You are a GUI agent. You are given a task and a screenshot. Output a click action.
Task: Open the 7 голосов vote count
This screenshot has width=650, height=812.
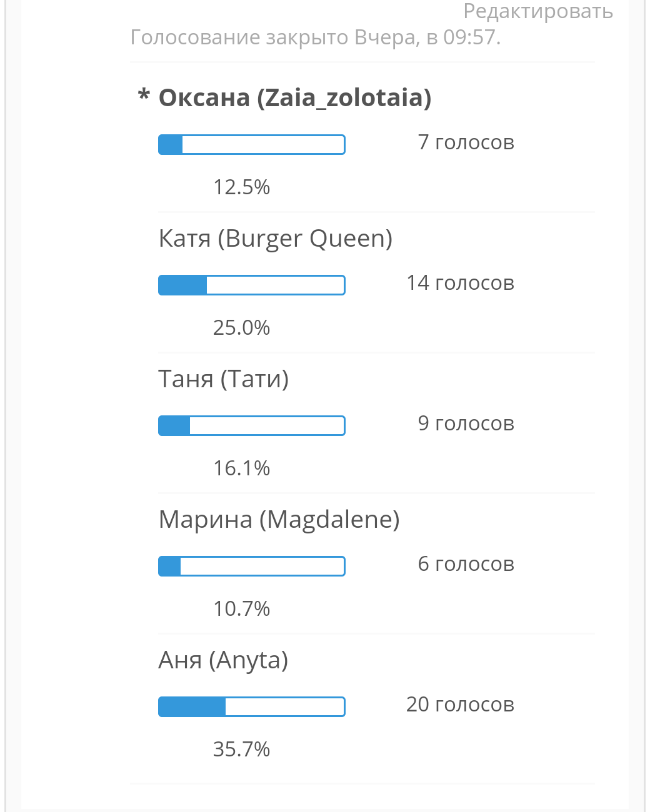tap(466, 142)
